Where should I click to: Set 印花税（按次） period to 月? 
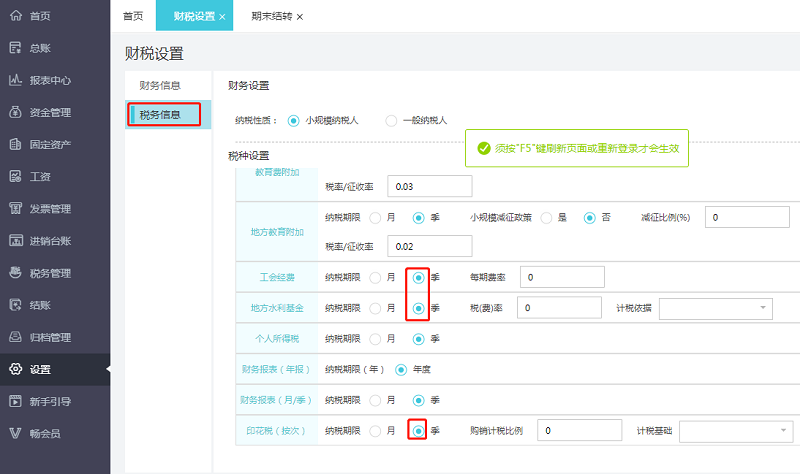click(375, 431)
